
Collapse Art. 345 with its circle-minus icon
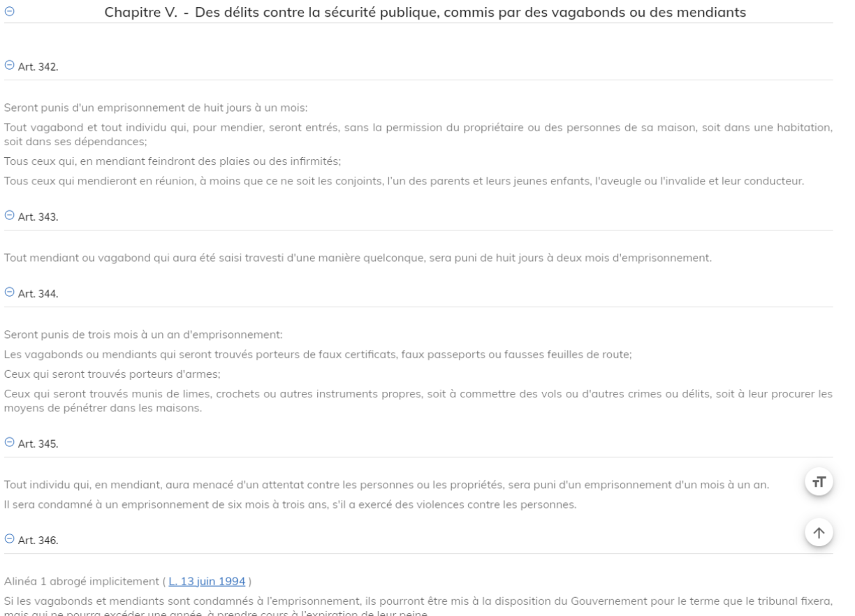click(x=9, y=442)
